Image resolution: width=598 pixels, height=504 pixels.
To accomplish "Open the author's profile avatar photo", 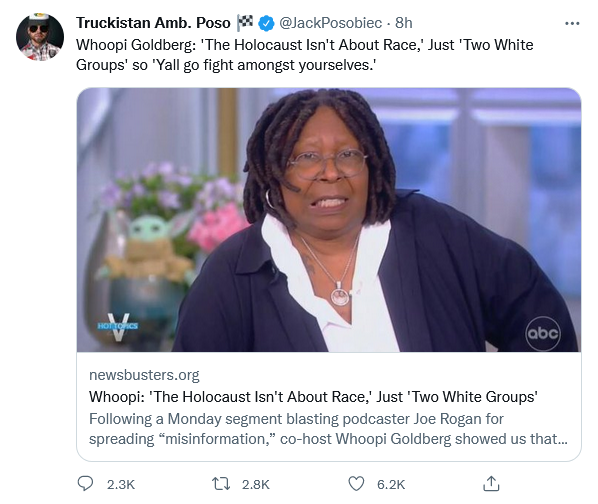I will coord(40,37).
